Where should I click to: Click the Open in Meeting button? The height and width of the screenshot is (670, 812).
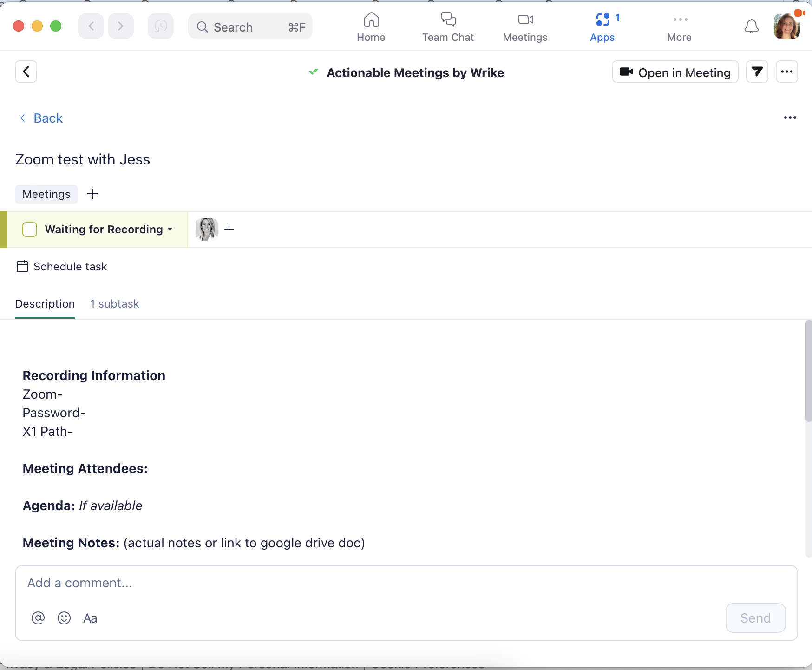(675, 72)
